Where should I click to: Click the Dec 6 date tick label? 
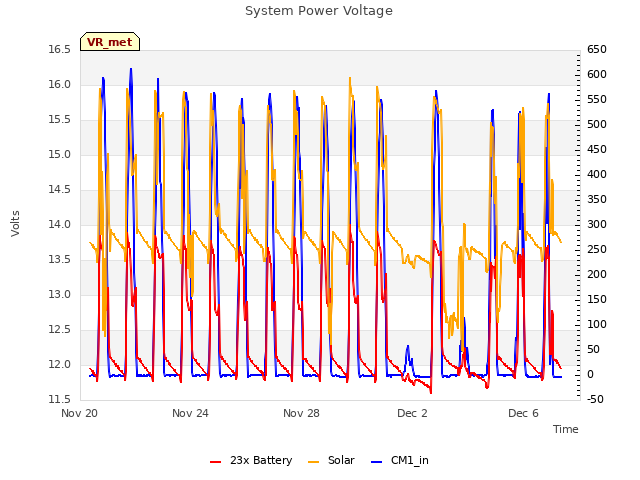click(x=523, y=413)
